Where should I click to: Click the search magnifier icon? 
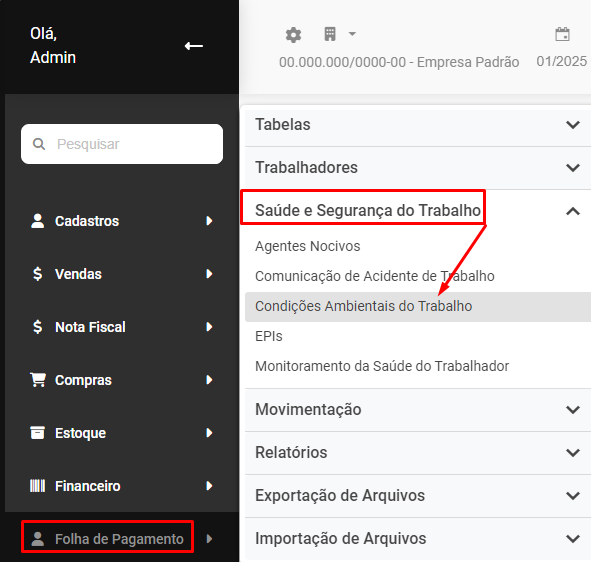click(x=39, y=144)
